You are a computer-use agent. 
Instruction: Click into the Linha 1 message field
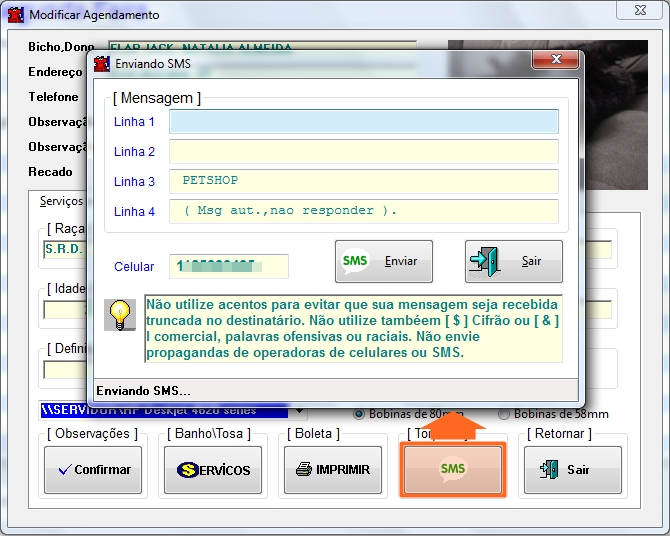click(x=363, y=122)
